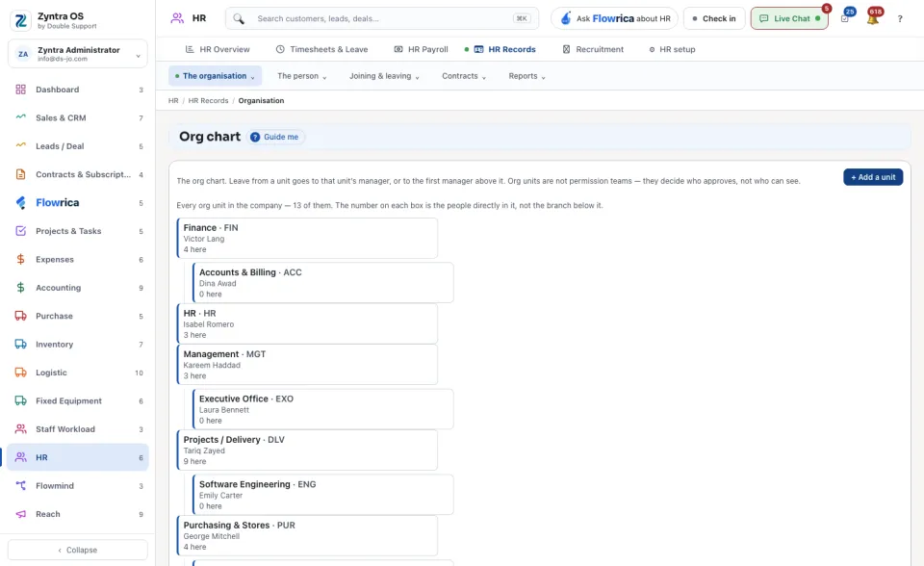The height and width of the screenshot is (566, 924).
Task: Open the notifications bell icon
Action: [x=873, y=18]
